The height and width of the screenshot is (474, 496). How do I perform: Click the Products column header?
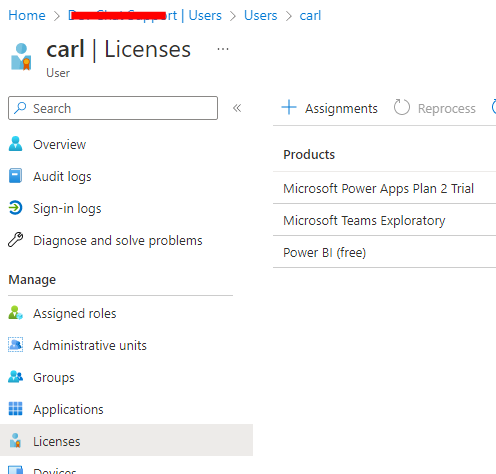pyautogui.click(x=309, y=155)
